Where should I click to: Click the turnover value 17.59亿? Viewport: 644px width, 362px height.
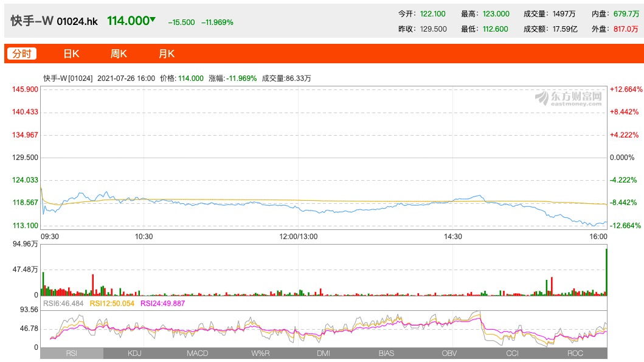click(565, 29)
